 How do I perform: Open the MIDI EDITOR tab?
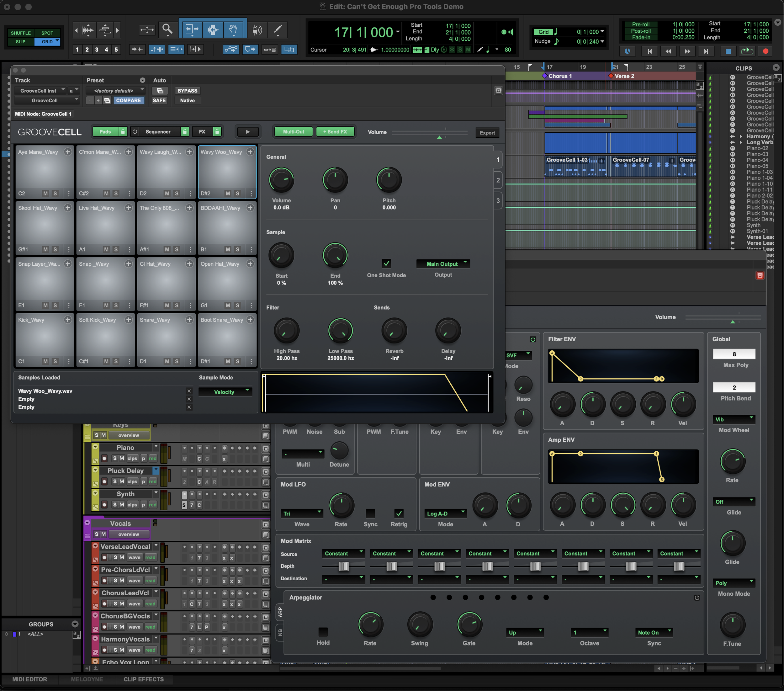[29, 679]
